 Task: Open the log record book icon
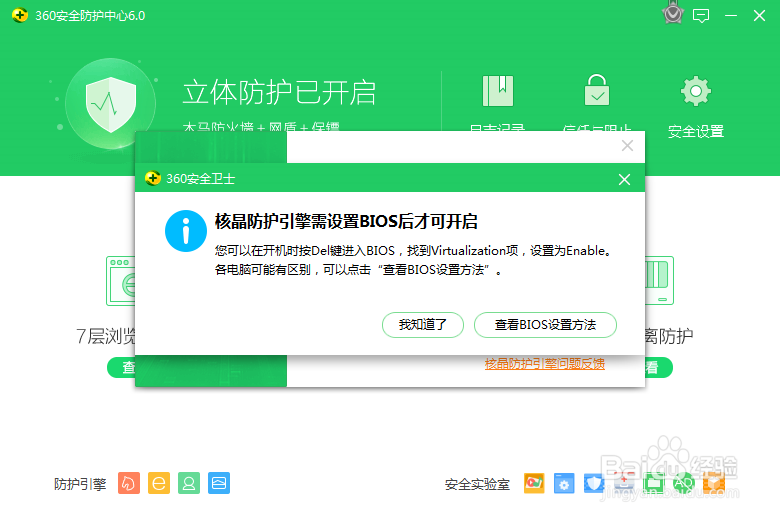click(x=497, y=91)
